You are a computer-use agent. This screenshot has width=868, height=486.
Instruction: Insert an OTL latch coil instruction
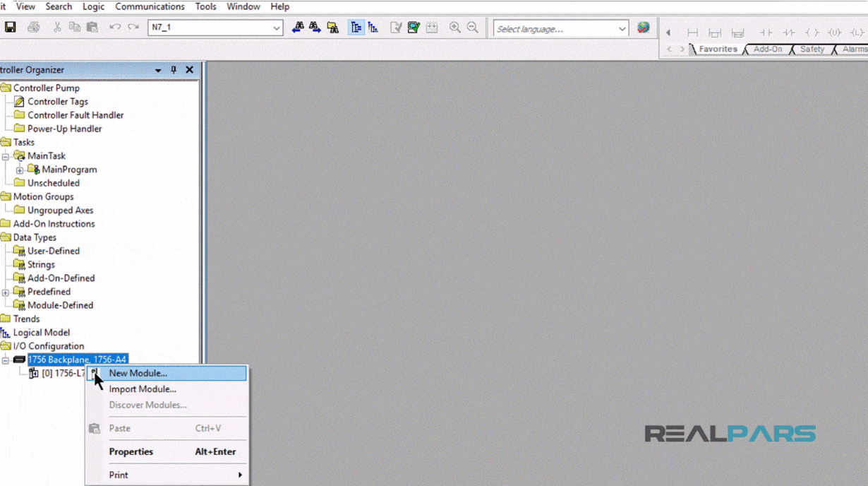[x=857, y=32]
